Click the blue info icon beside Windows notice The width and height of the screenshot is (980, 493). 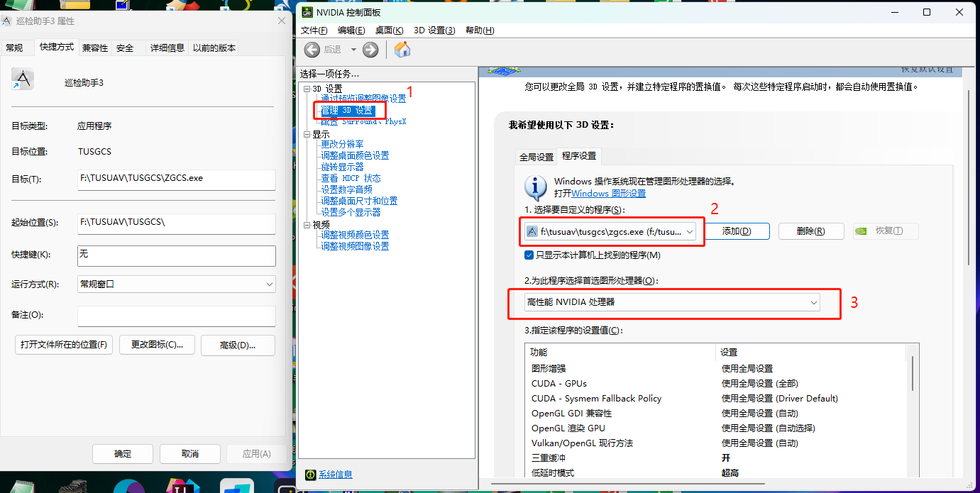[536, 187]
